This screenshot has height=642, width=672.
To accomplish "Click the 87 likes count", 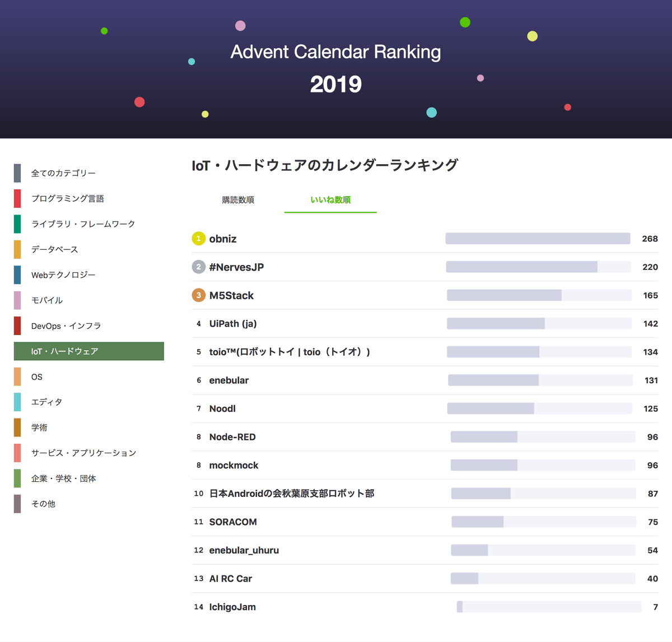I will pyautogui.click(x=653, y=494).
